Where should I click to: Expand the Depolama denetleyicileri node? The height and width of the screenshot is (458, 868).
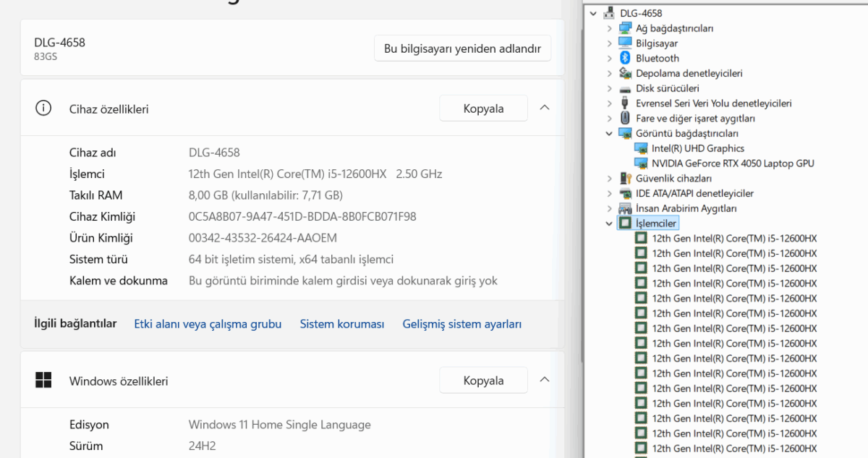coord(610,73)
